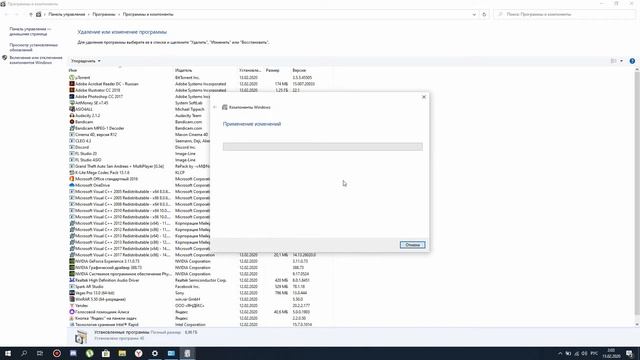Sort by the Установлено date column header
Viewport: 640px width, 360px height.
tap(251, 70)
